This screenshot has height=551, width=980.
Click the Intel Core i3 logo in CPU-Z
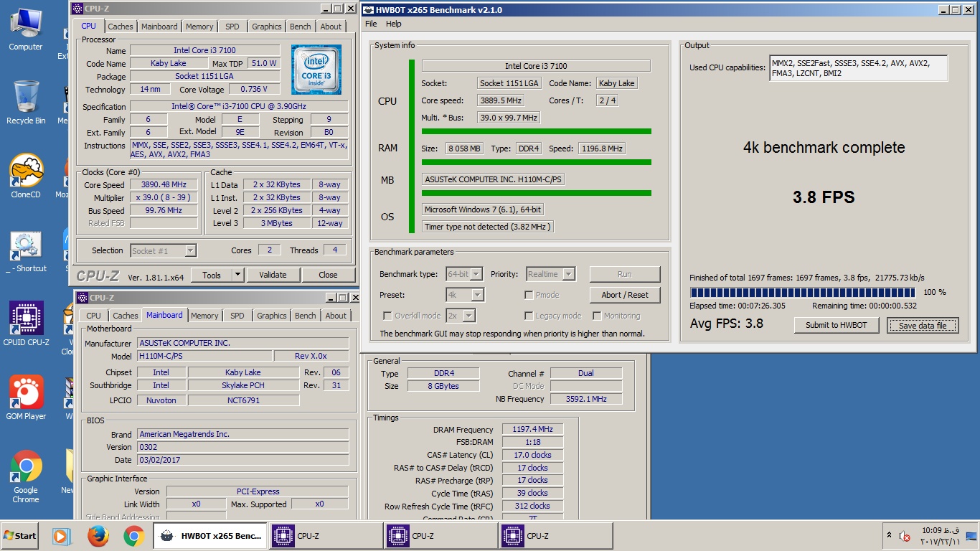coord(316,70)
